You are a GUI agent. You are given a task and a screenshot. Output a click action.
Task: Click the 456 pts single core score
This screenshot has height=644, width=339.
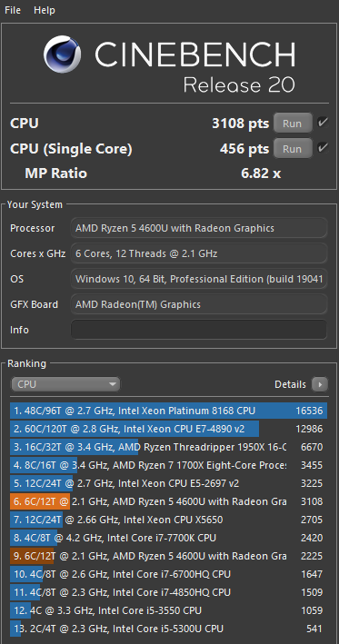point(244,149)
